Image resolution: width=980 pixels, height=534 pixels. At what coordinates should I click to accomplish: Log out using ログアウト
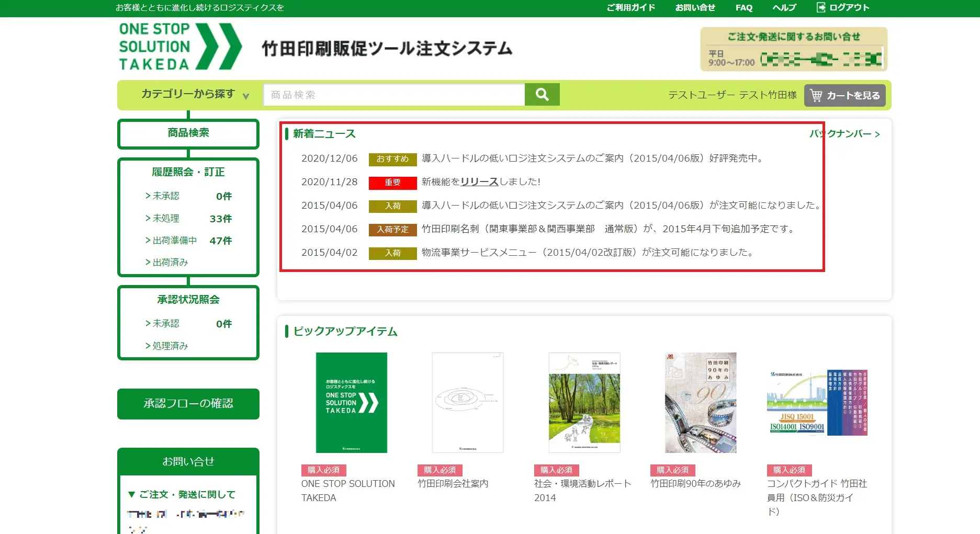point(843,7)
